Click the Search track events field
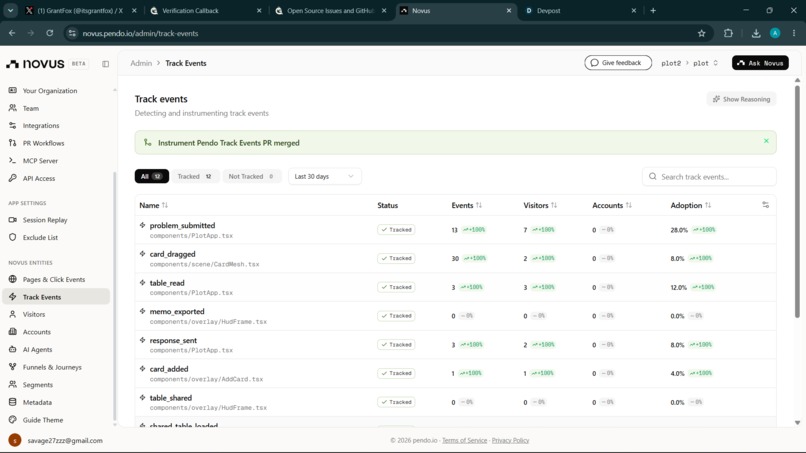806x453 pixels. [x=709, y=176]
